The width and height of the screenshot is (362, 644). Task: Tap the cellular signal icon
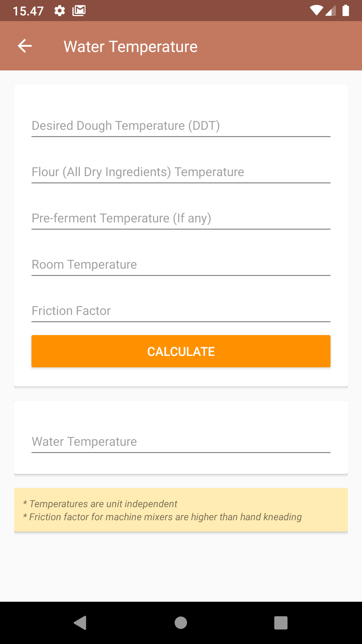point(330,11)
